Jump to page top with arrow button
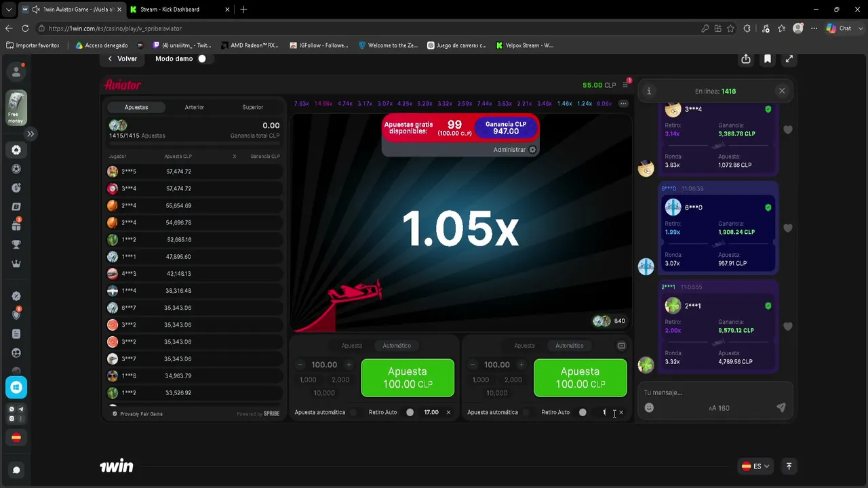Image resolution: width=868 pixels, height=488 pixels. pos(789,466)
